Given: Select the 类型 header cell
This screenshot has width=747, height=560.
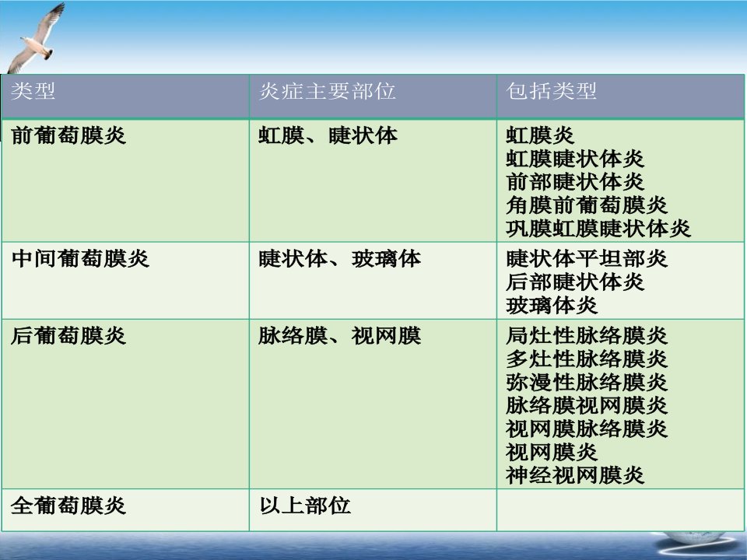Looking at the screenshot, I should [x=125, y=96].
